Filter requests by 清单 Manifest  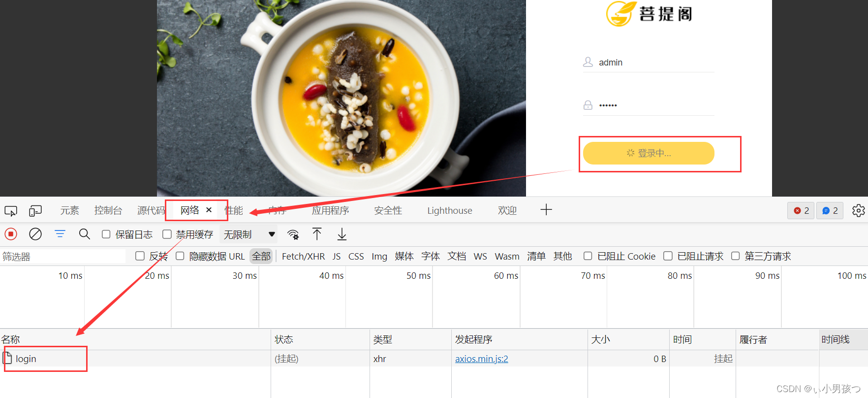click(x=536, y=256)
